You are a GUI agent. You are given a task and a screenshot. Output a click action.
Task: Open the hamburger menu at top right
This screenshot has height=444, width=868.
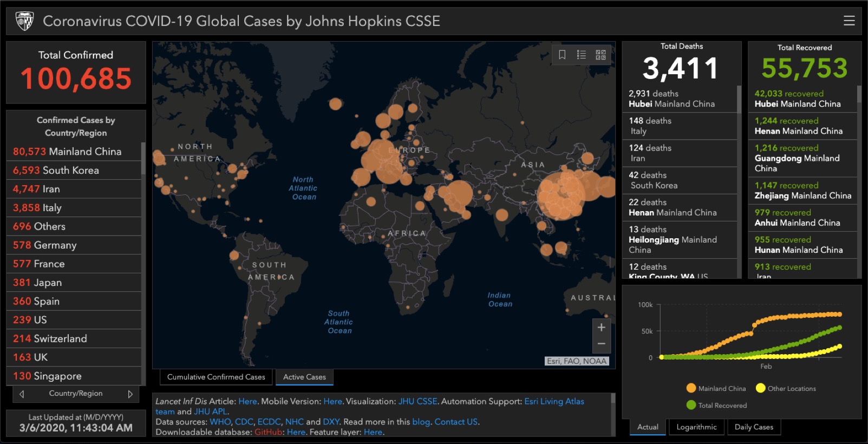(849, 21)
